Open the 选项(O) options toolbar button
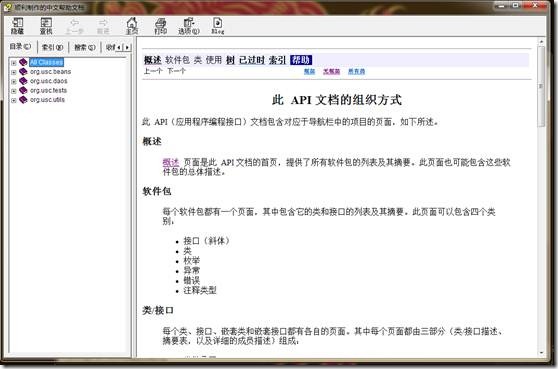This screenshot has height=369, width=558. (x=189, y=26)
